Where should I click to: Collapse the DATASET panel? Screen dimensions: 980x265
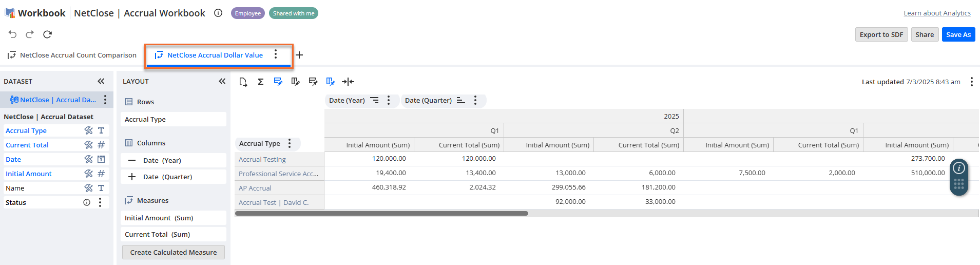pyautogui.click(x=101, y=81)
